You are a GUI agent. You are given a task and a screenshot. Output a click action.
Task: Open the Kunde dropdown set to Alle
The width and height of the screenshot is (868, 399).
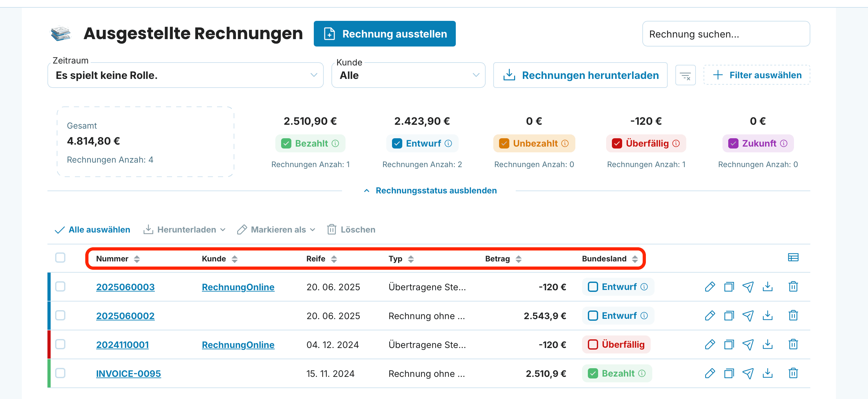click(408, 75)
